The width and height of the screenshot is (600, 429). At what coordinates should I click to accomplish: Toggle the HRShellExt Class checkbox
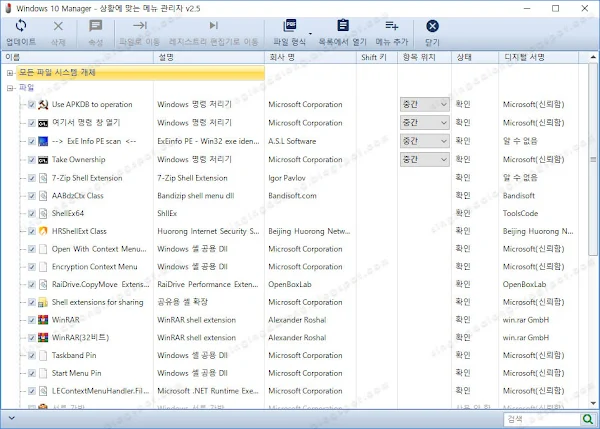pyautogui.click(x=32, y=231)
